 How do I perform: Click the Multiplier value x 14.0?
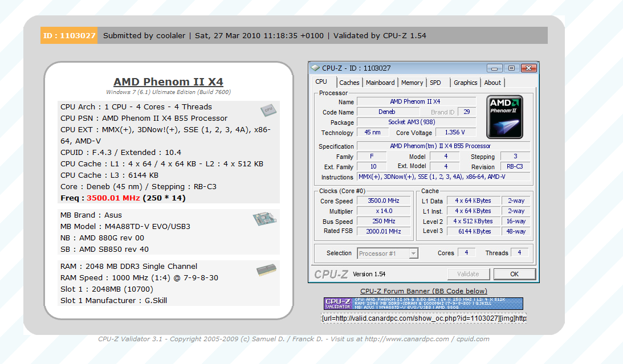pos(384,211)
